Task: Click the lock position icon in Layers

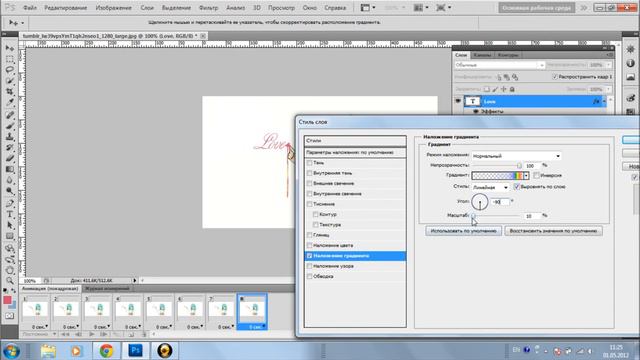Action: click(x=504, y=89)
